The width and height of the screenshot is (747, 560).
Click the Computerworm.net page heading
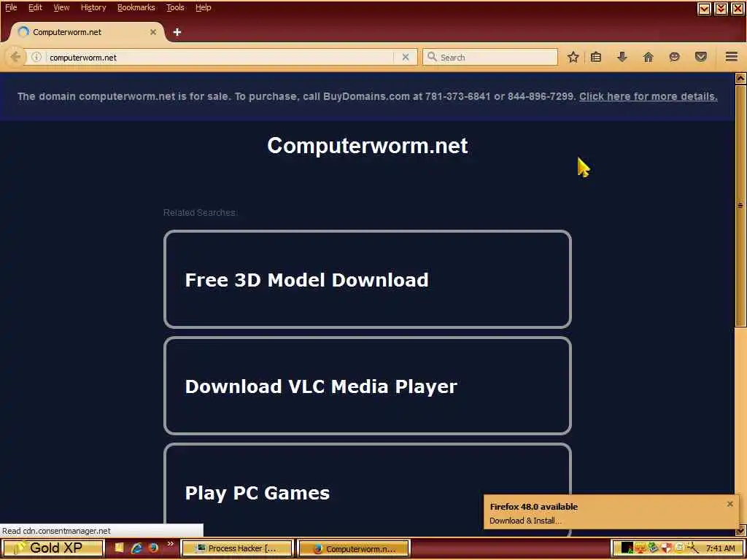coord(368,145)
